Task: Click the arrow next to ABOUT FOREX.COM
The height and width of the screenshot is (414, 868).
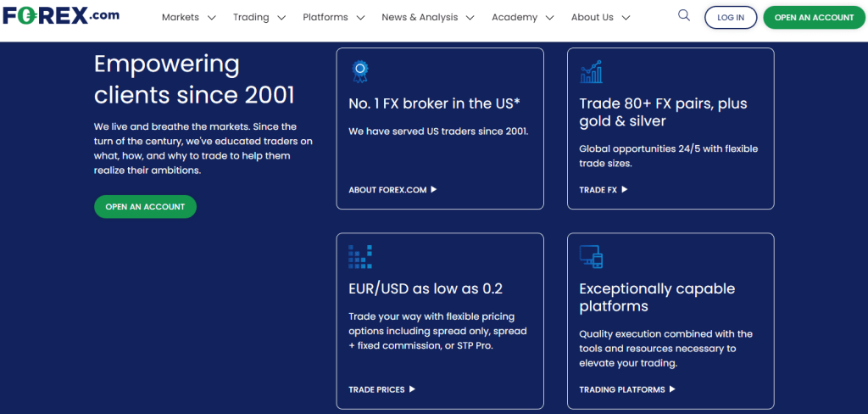Action: pyautogui.click(x=434, y=189)
